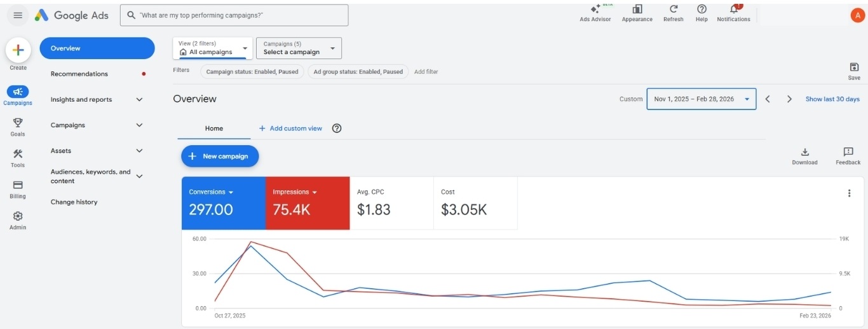This screenshot has height=329, width=868.
Task: Click the New campaign button
Action: coord(220,156)
